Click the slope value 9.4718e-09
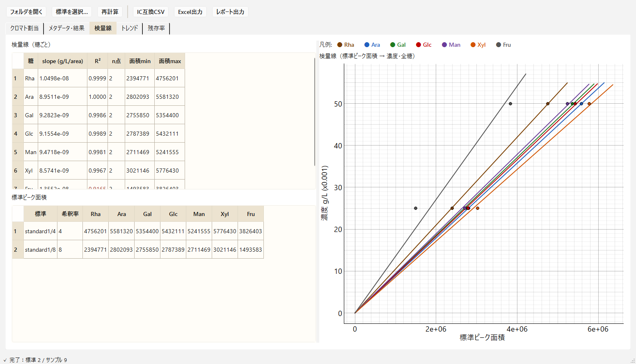The width and height of the screenshot is (636, 364). point(62,152)
